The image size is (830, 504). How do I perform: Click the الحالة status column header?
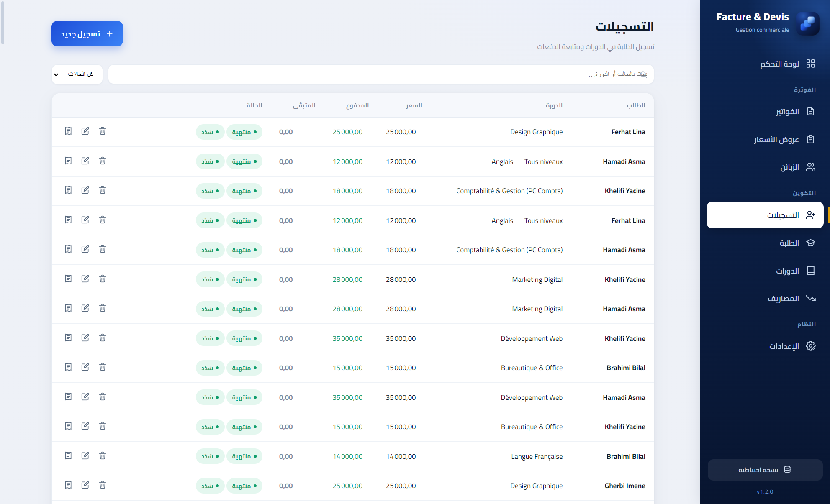254,105
